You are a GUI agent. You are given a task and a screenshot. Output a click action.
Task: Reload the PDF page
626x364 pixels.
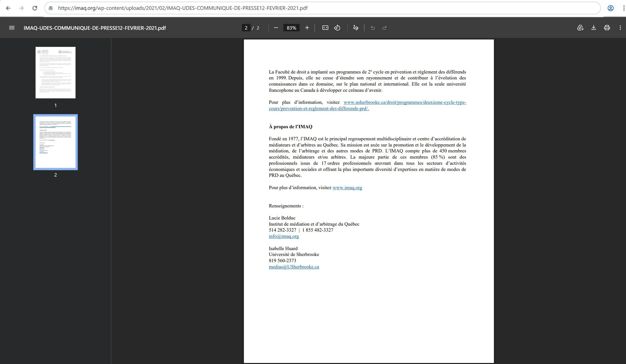click(x=35, y=8)
